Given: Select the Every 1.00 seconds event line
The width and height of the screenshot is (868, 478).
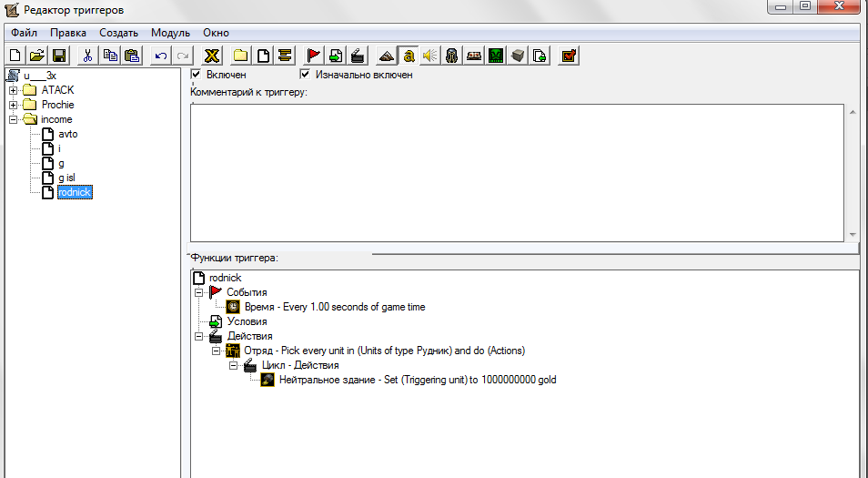Looking at the screenshot, I should tap(335, 307).
